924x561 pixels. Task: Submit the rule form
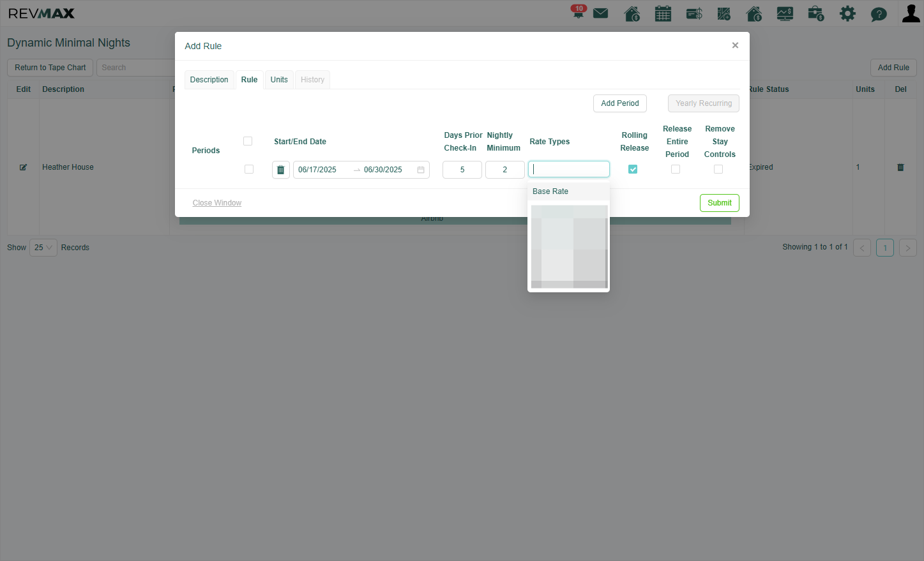coord(720,203)
